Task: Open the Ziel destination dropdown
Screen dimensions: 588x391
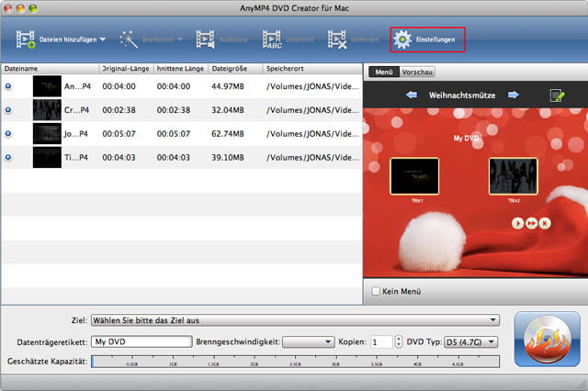Action: point(295,320)
